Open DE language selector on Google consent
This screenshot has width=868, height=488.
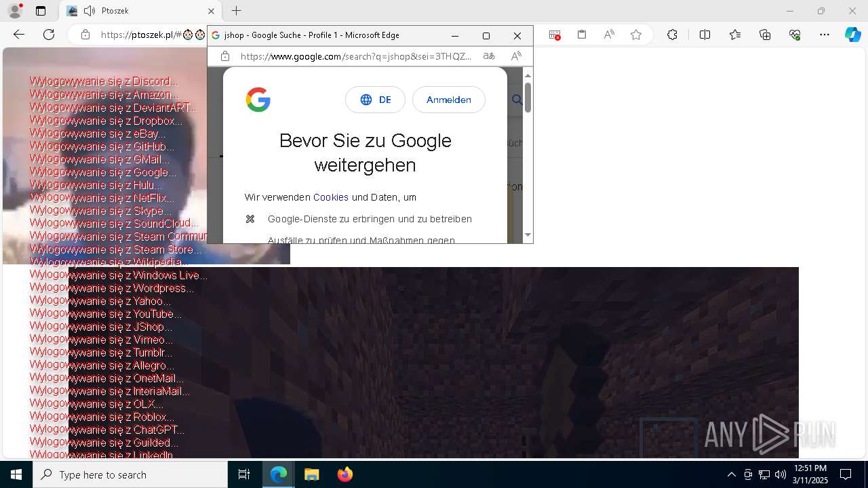pyautogui.click(x=375, y=100)
